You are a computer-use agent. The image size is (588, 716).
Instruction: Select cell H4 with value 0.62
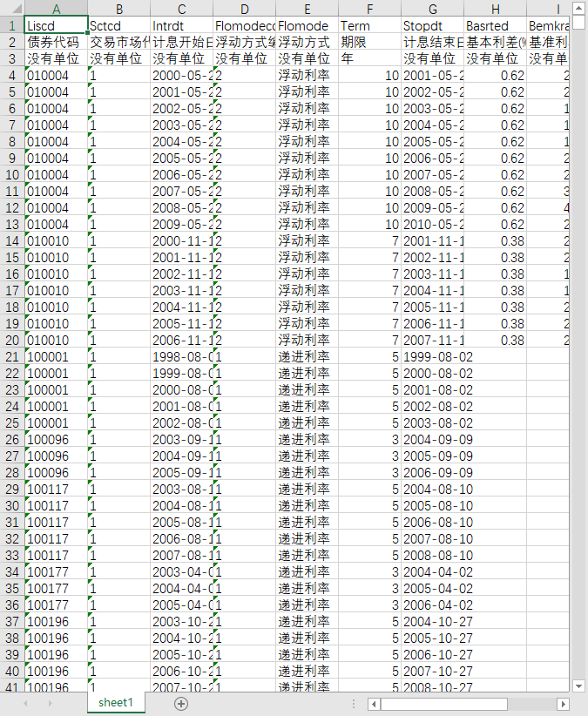(496, 75)
